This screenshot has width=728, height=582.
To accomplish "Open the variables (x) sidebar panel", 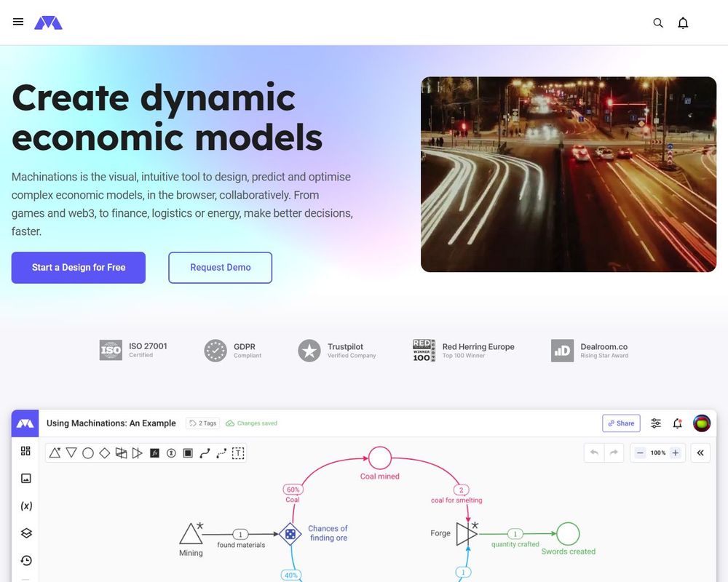I will coord(26,506).
